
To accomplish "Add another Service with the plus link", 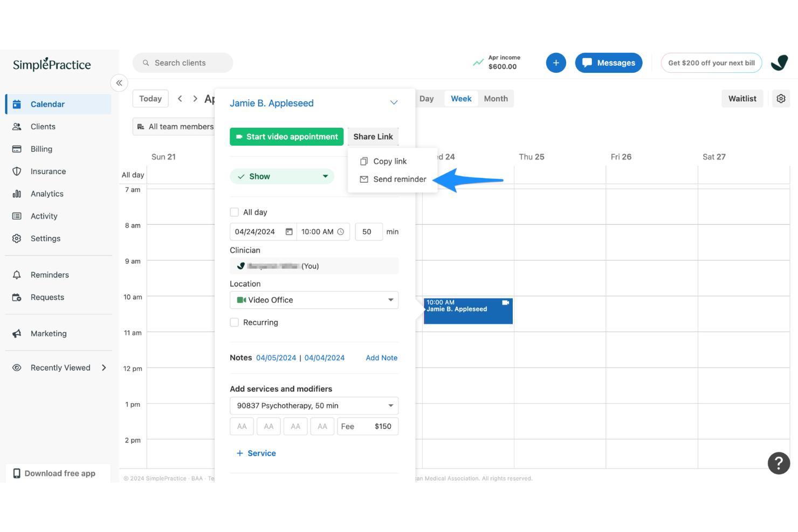I will pyautogui.click(x=256, y=453).
